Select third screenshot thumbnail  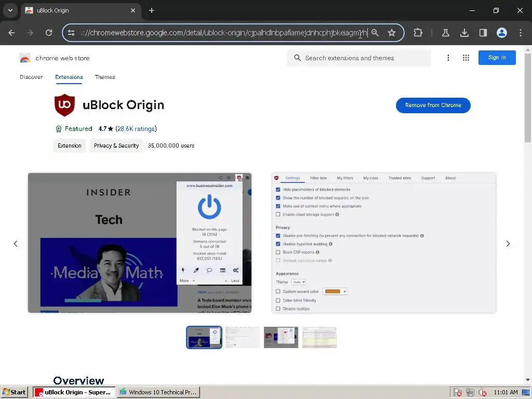281,338
